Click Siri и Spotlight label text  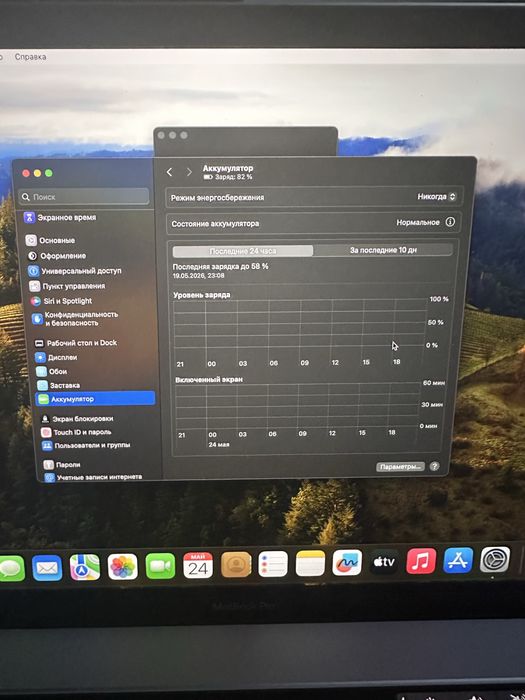pyautogui.click(x=67, y=301)
